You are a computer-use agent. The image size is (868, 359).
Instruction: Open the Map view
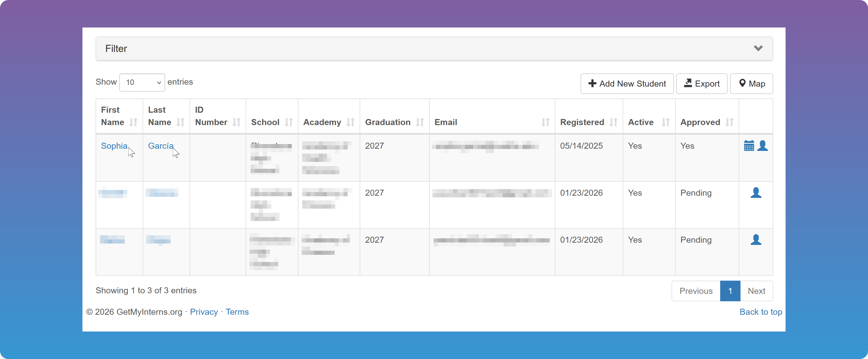click(751, 84)
